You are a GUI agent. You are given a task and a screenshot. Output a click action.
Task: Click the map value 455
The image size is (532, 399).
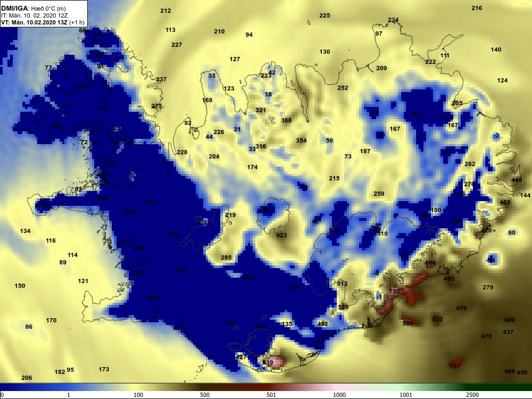(505, 202)
